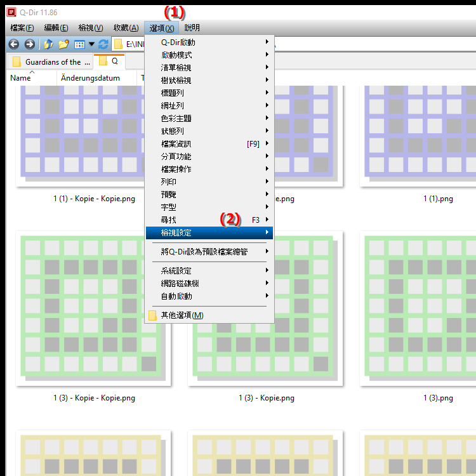Expand the 狀態列 submenu
This screenshot has width=476, height=476.
point(209,131)
